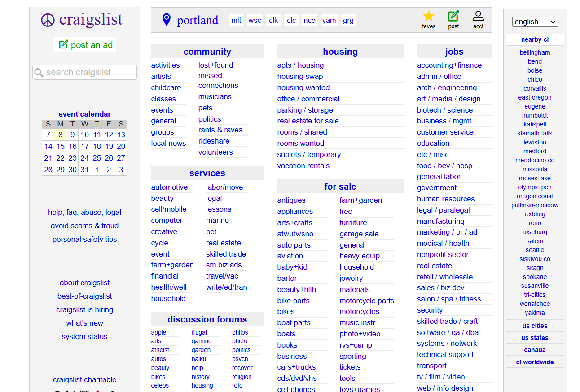Open the jobs section heading
The height and width of the screenshot is (392, 580).
pos(454,52)
